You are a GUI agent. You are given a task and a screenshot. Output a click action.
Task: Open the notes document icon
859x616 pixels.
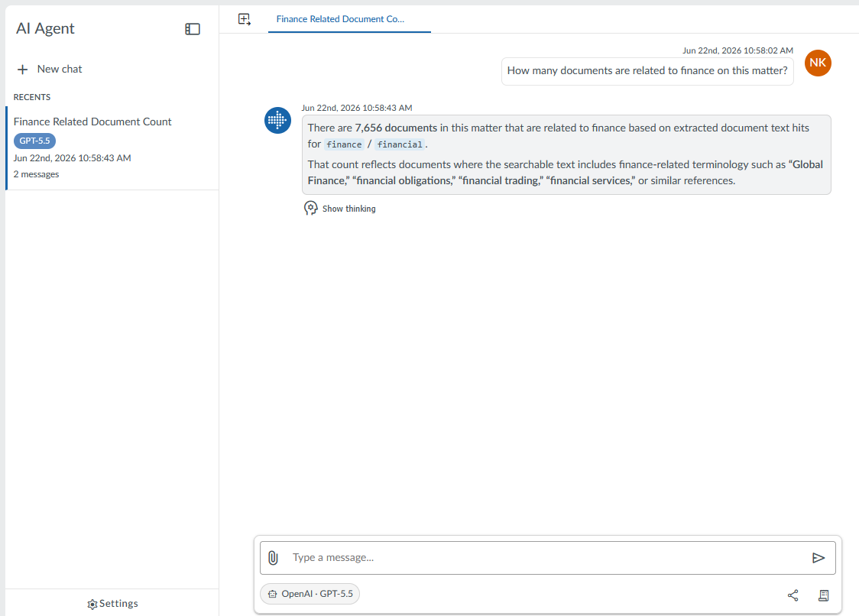point(823,595)
